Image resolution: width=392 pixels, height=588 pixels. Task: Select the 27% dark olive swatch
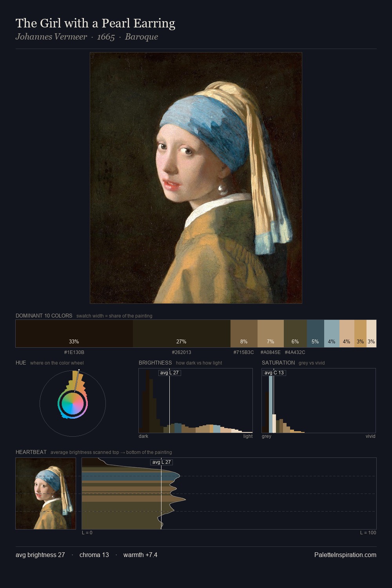pyautogui.click(x=181, y=334)
